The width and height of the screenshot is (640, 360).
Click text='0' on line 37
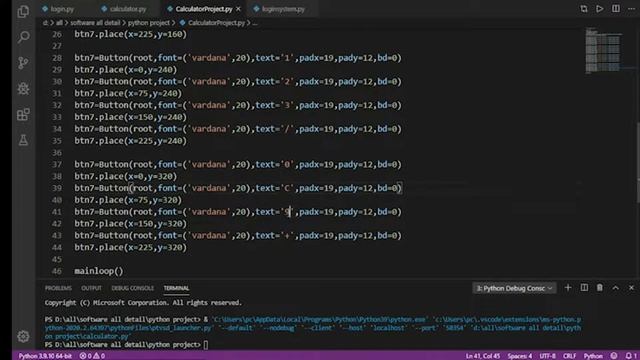point(274,164)
